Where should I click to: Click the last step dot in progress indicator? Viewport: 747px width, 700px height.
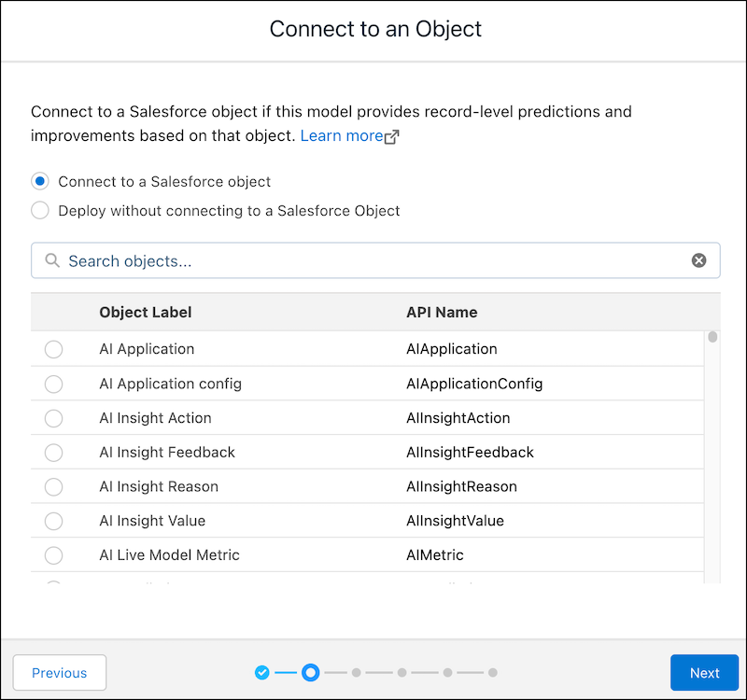(x=493, y=672)
